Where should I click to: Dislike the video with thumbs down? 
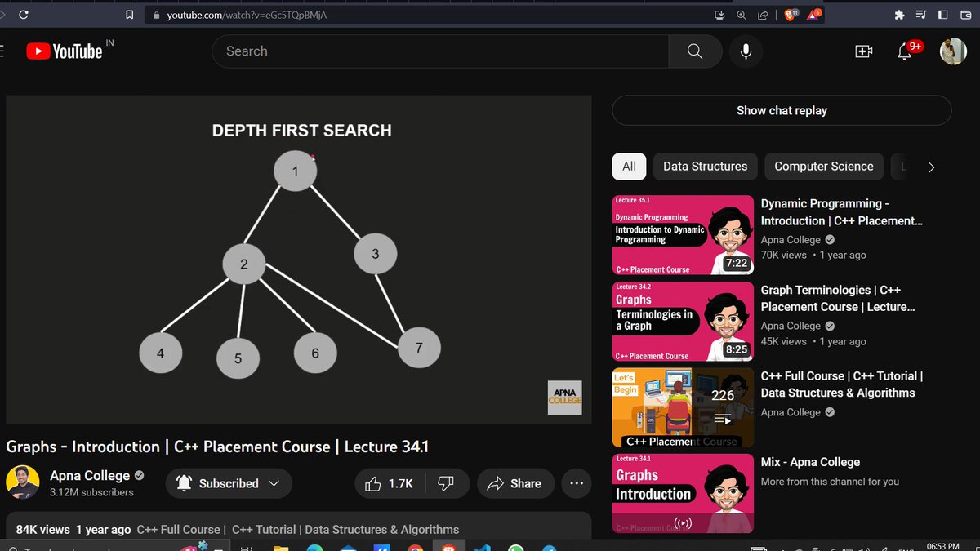click(446, 483)
